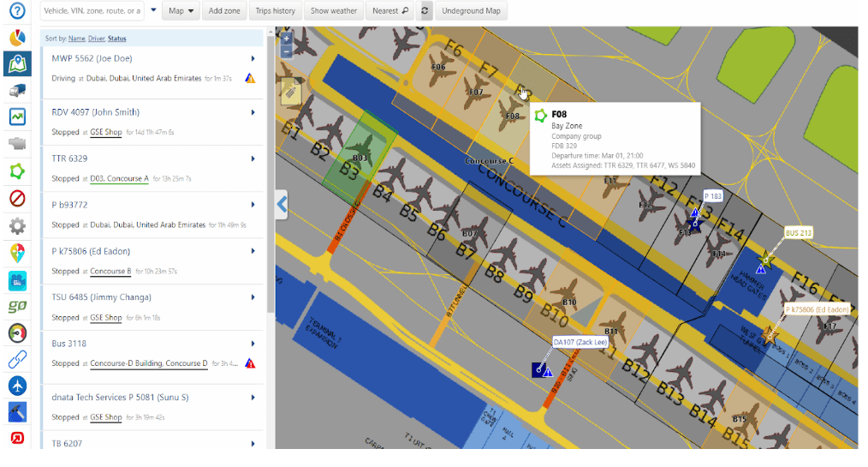Click the Nearest search button

pos(389,10)
